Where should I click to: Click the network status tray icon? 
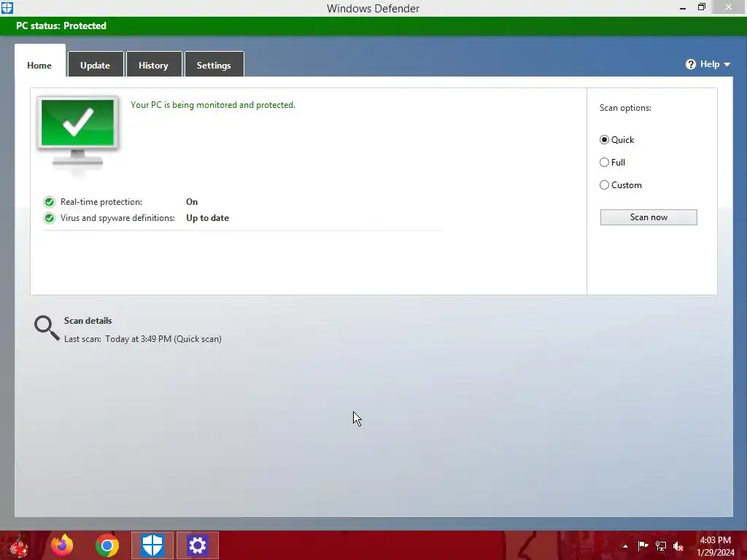(661, 545)
